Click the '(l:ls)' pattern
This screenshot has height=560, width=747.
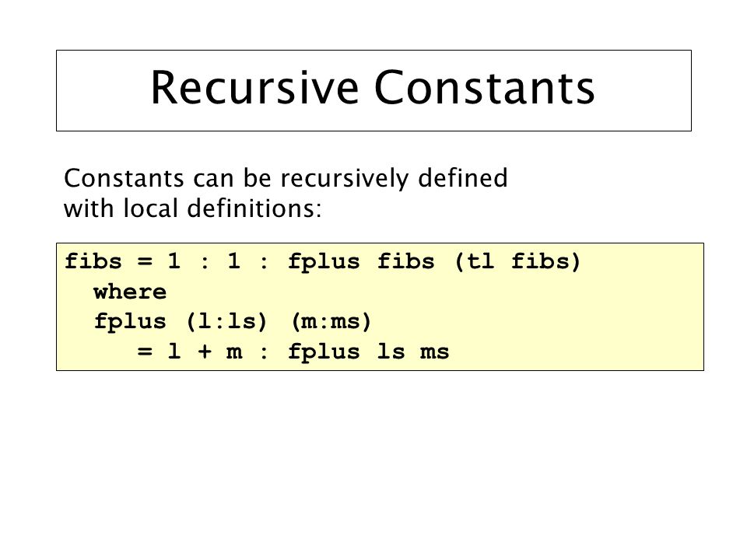click(226, 322)
